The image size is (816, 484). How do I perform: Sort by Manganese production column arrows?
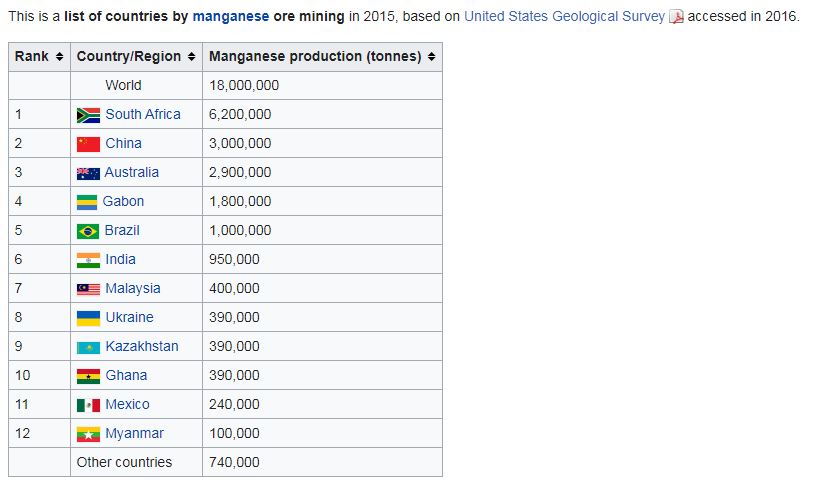pos(431,57)
